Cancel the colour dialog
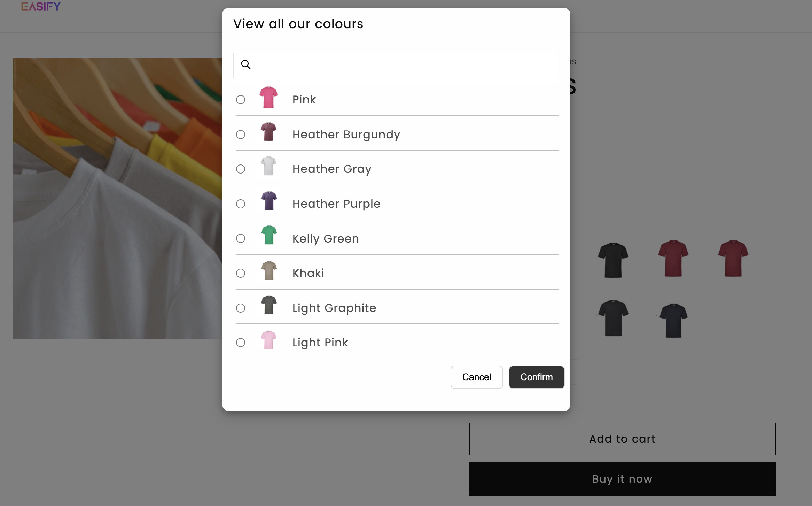This screenshot has width=812, height=506. tap(477, 377)
